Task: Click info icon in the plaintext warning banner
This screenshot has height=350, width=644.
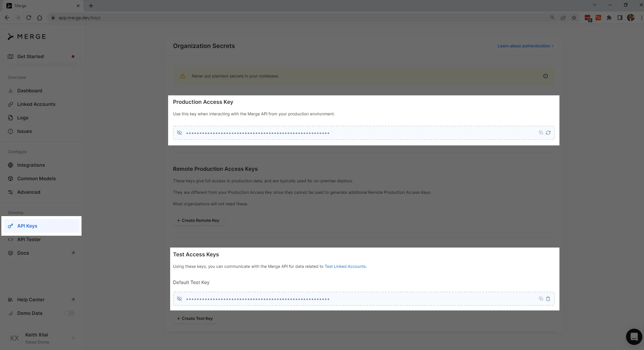Action: click(x=545, y=76)
